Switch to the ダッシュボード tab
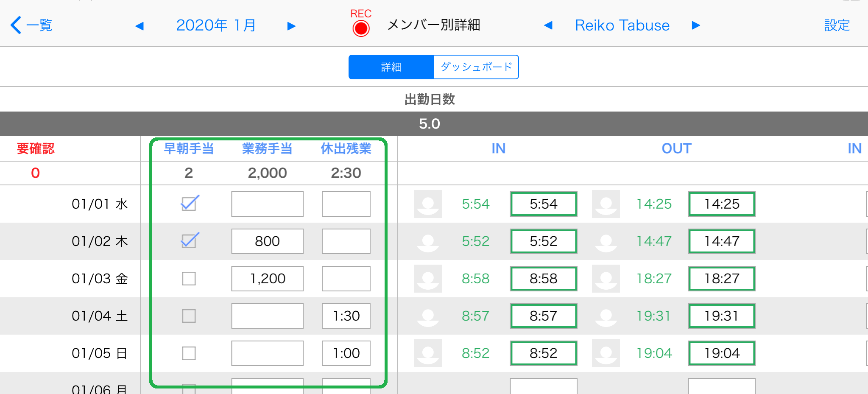868x394 pixels. click(x=476, y=67)
